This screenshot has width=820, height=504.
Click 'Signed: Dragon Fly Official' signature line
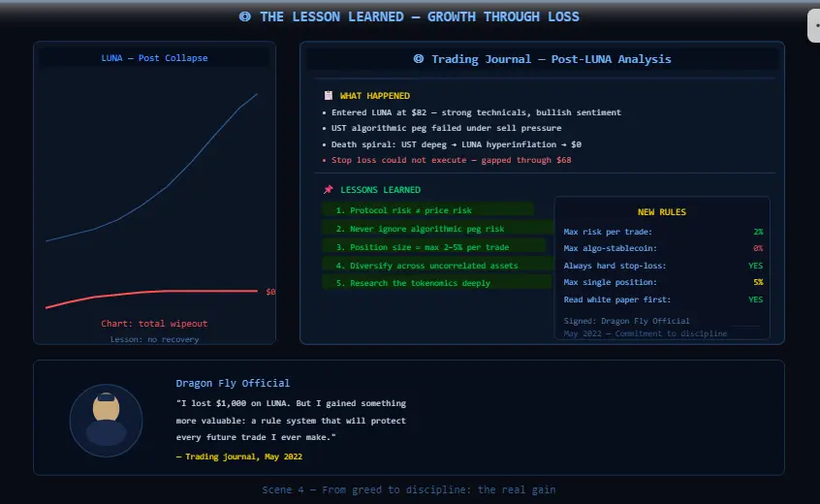[626, 321]
